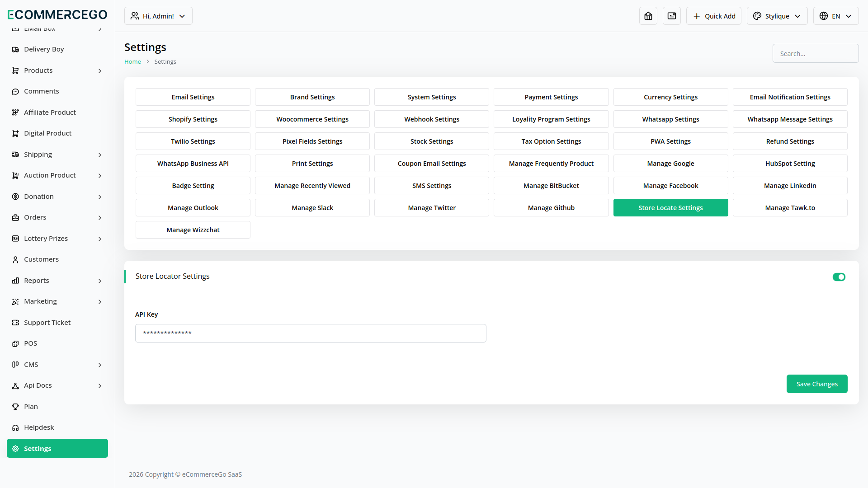Click the Affiliate Product icon
Viewport: 868px width, 488px height.
coord(15,113)
